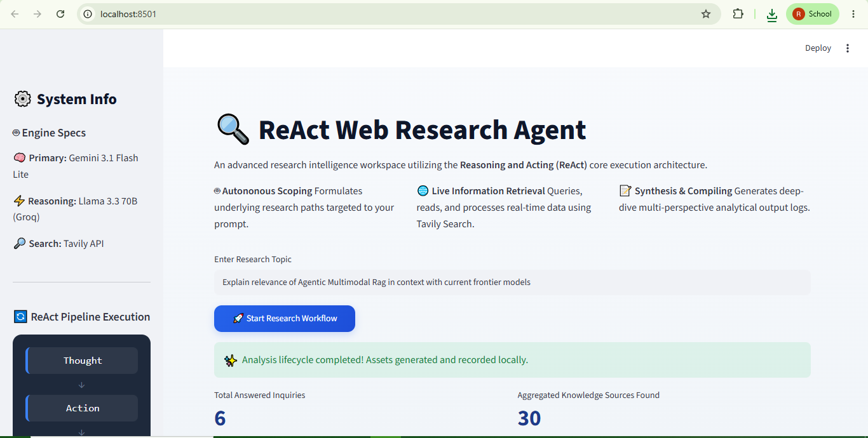Viewport: 868px width, 438px height.
Task: Click the Thought step in pipeline
Action: coord(81,361)
